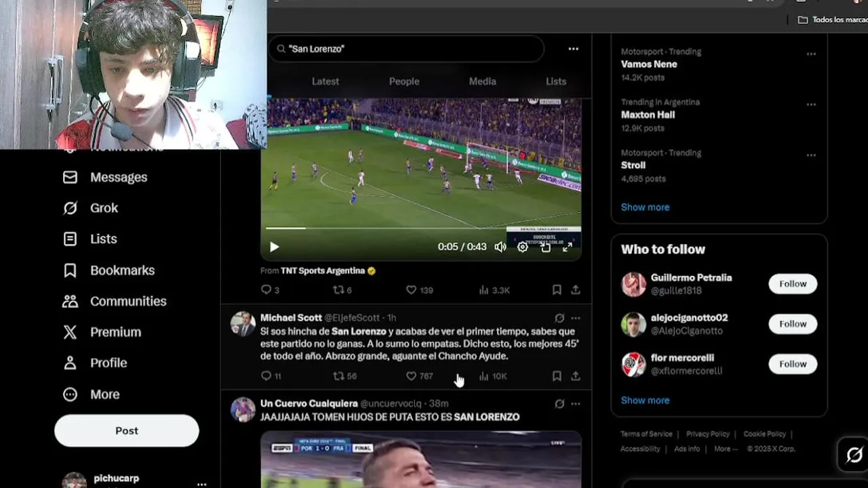Open more options on Un Cuervo Cualquiera's post

[575, 404]
